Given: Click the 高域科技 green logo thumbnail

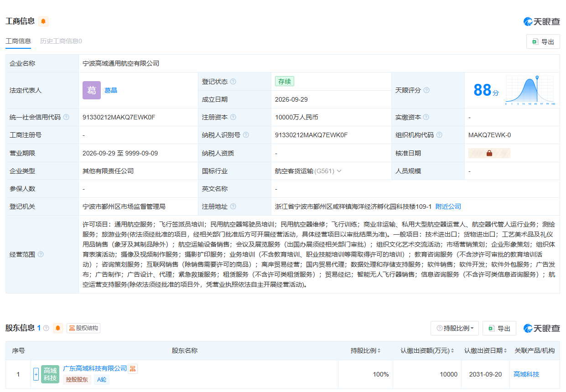Looking at the screenshot, I should coord(50,374).
